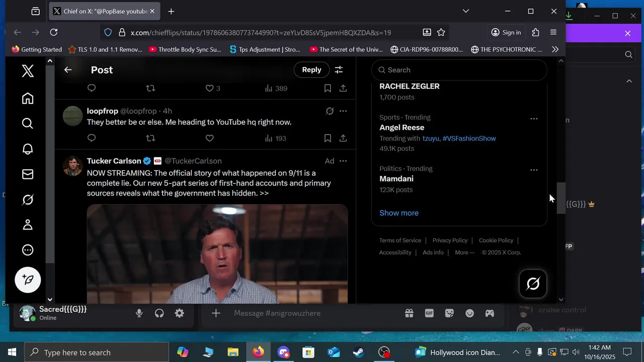Click loopfrop's avatar
The width and height of the screenshot is (644, 362).
click(72, 116)
